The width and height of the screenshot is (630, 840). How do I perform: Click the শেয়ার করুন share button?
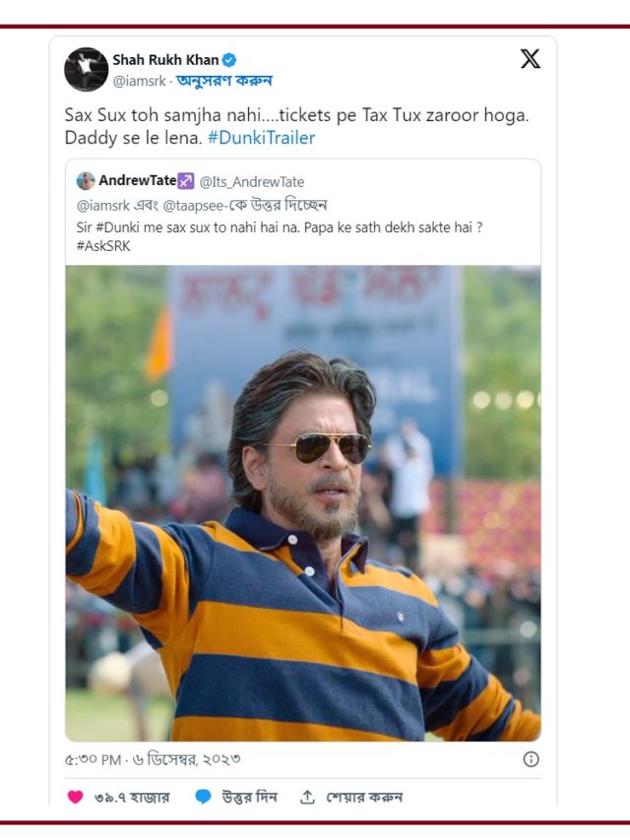[x=364, y=797]
